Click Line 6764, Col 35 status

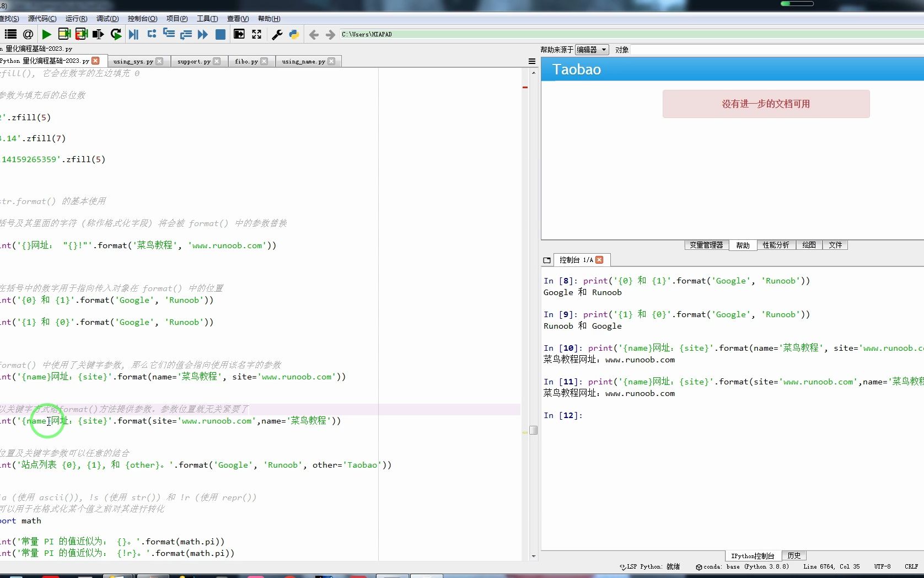point(831,566)
